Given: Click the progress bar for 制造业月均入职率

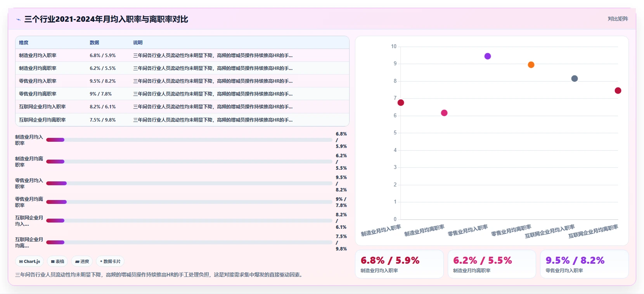Looking at the screenshot, I should pos(189,140).
